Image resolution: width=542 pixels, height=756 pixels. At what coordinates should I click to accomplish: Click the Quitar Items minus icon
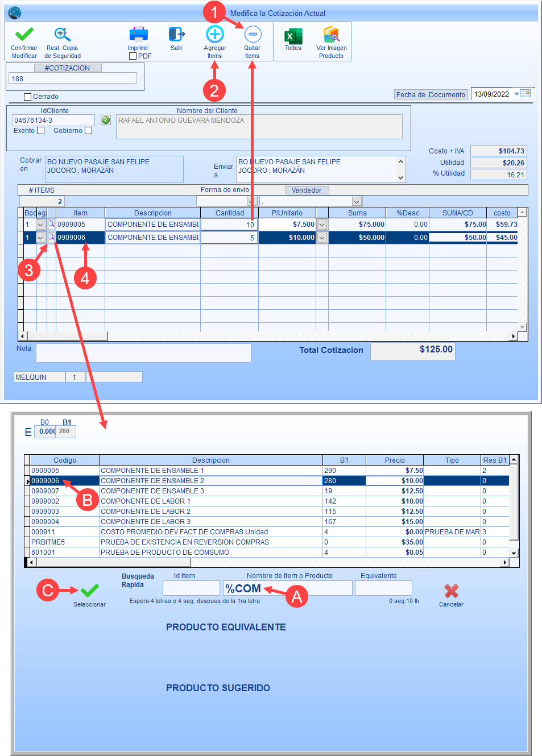253,34
